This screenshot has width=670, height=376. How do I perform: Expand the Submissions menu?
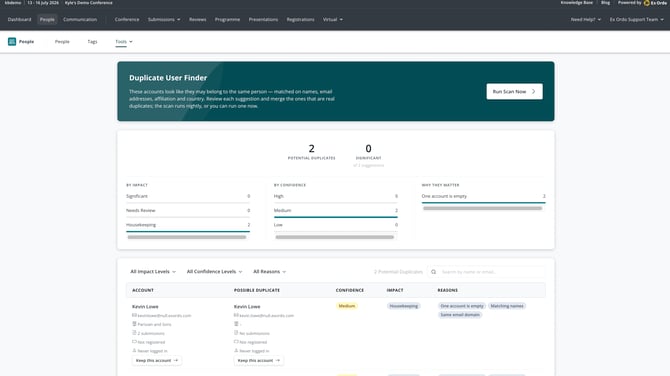pyautogui.click(x=164, y=19)
